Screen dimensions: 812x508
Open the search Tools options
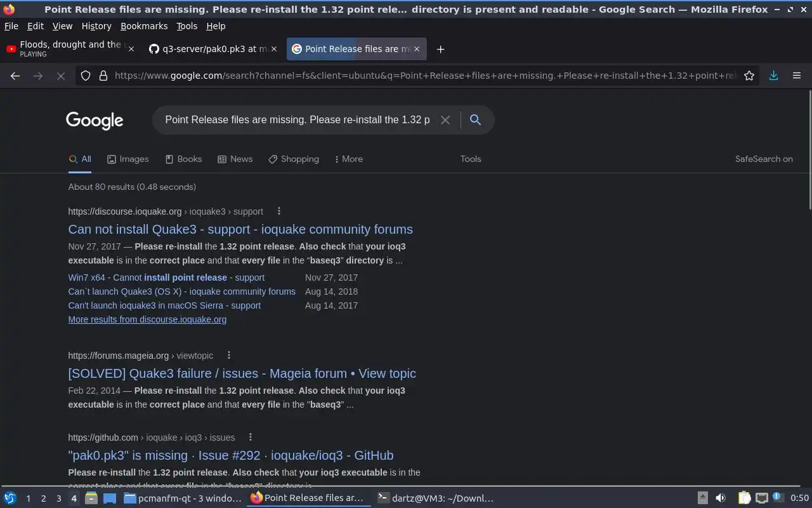pyautogui.click(x=471, y=159)
